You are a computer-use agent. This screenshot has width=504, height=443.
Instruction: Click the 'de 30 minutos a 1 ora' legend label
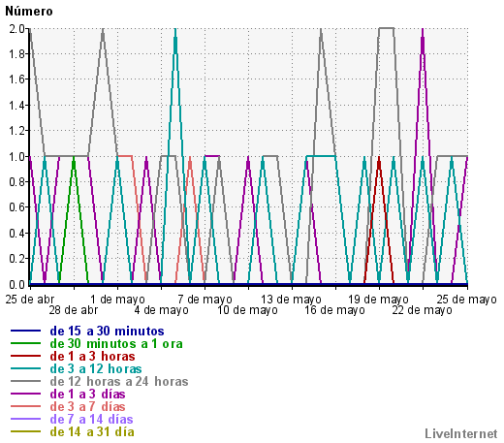click(116, 344)
